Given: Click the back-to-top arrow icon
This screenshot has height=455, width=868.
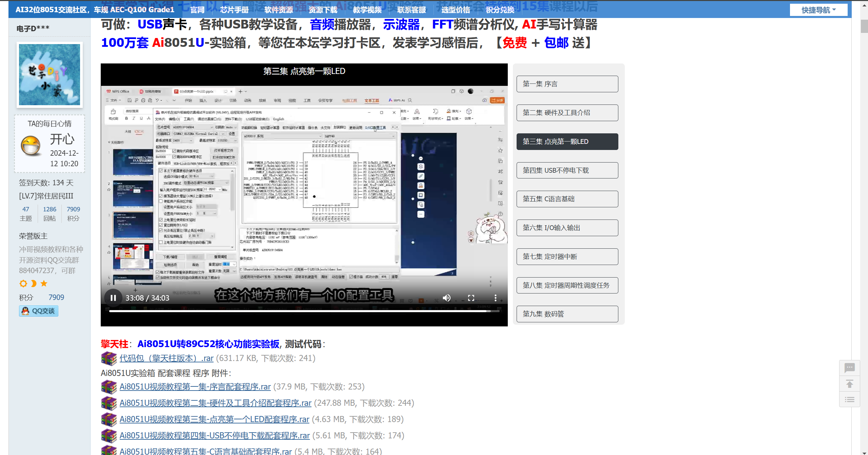Looking at the screenshot, I should click(x=849, y=384).
